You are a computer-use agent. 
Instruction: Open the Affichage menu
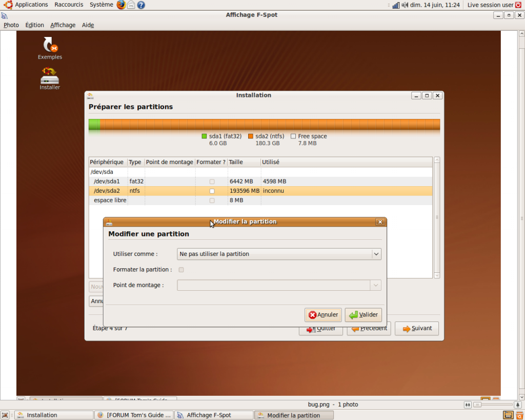pos(63,25)
